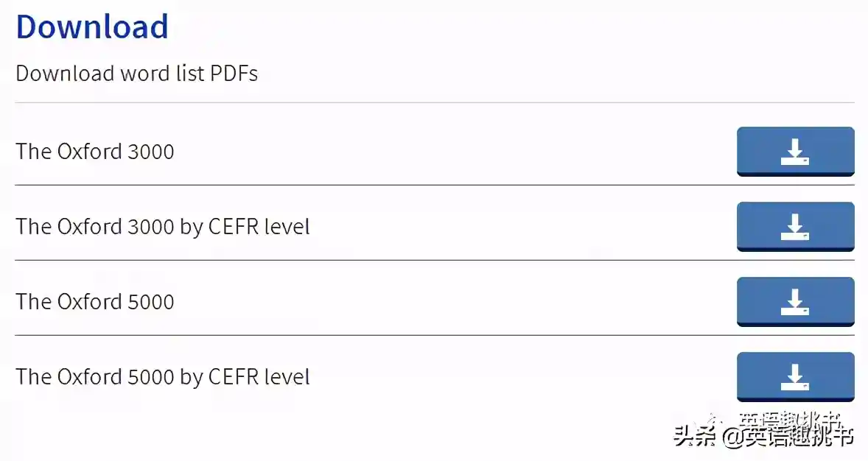Click "CEFR" in the Oxford 5000 level row
Viewport: 868px width, 461px height.
pos(233,377)
